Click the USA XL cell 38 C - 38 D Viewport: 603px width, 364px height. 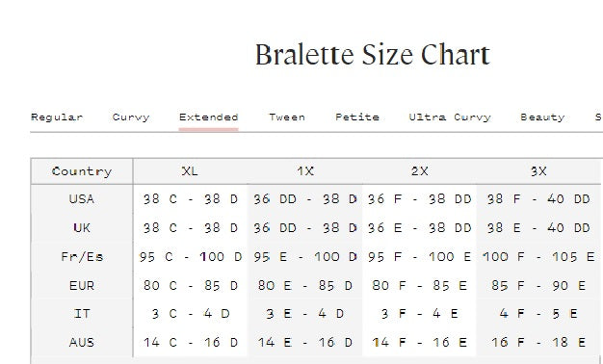click(191, 199)
